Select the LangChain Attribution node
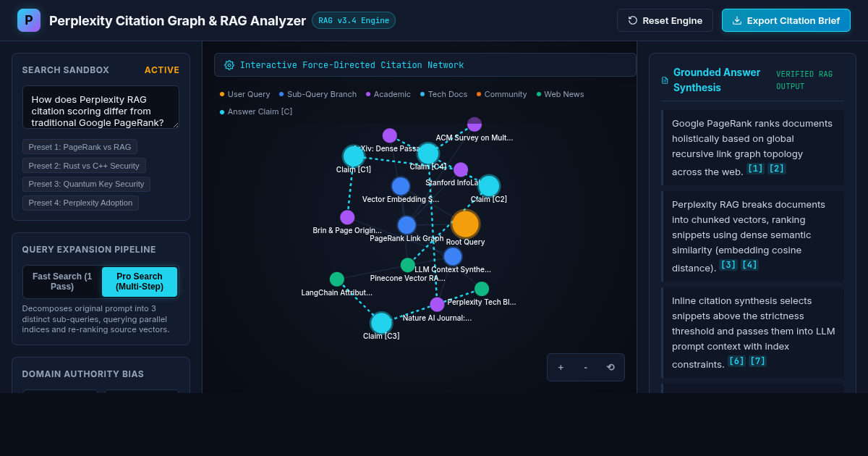This screenshot has height=456, width=868. pos(337,279)
